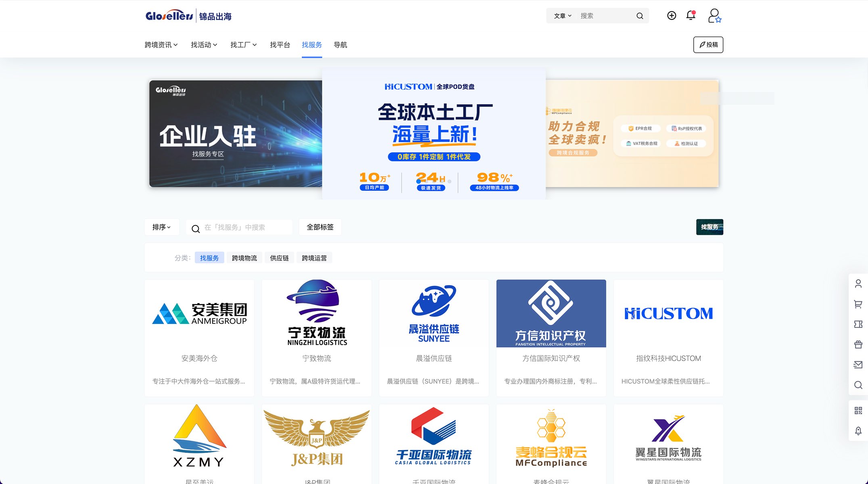Open the HICUSTOM 全球本土工厂 center banner
Screen dimensions: 868x484
tap(434, 134)
